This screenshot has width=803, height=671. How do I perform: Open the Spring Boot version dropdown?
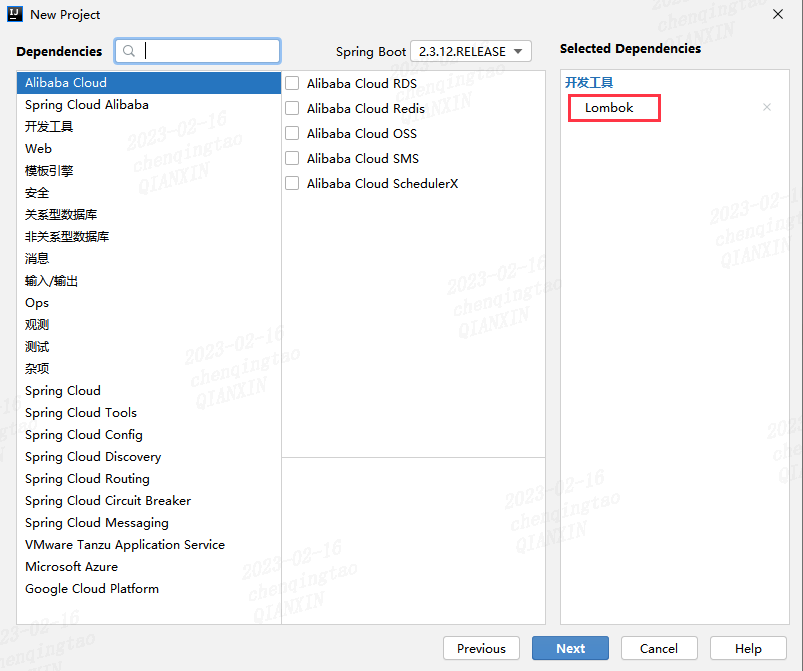471,51
